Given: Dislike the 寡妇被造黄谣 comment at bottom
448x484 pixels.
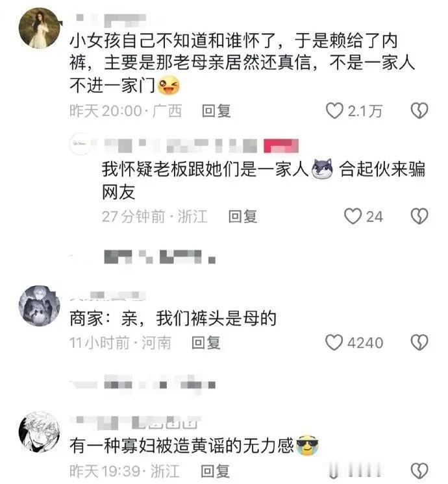Looking at the screenshot, I should pyautogui.click(x=419, y=471).
